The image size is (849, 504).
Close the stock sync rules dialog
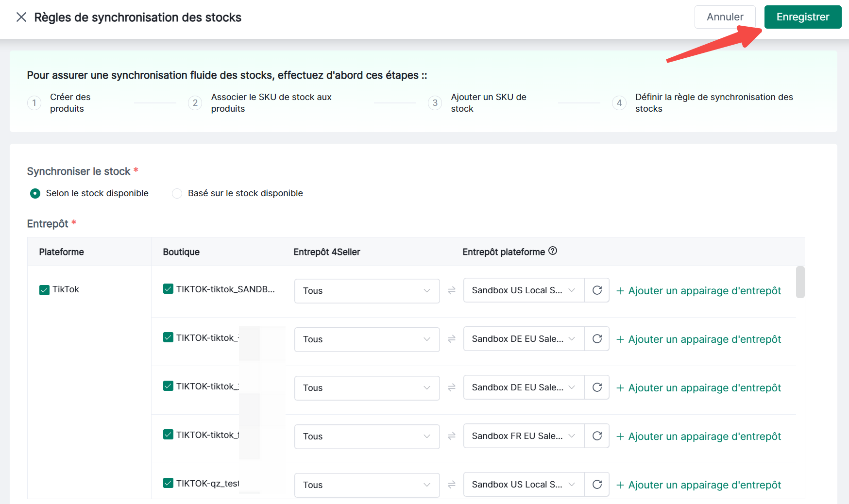click(x=21, y=17)
